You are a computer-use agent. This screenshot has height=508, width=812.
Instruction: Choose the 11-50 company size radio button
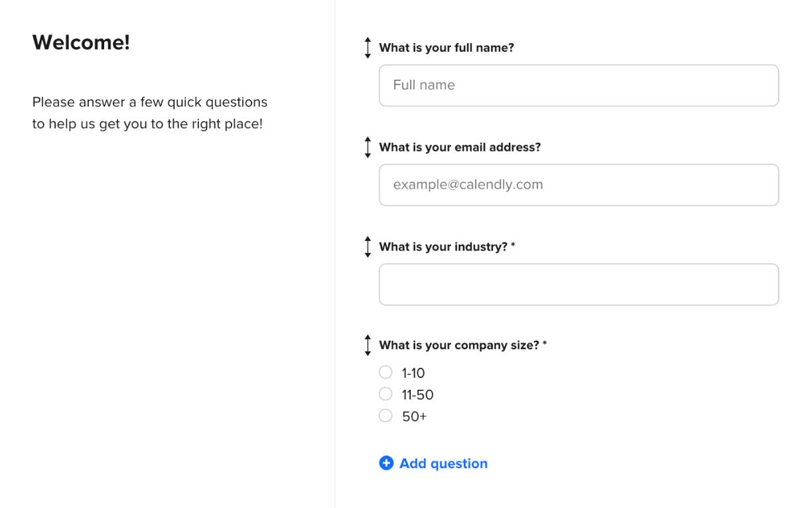tap(385, 394)
